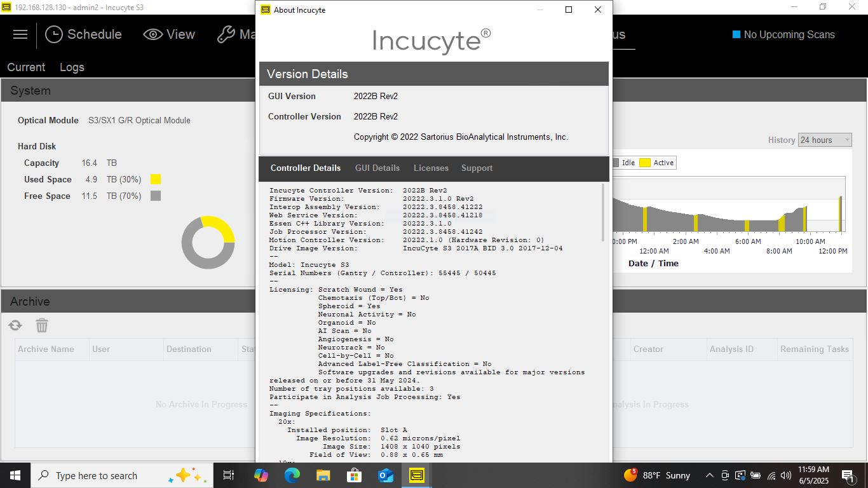
Task: Open the View section
Action: pyautogui.click(x=169, y=34)
